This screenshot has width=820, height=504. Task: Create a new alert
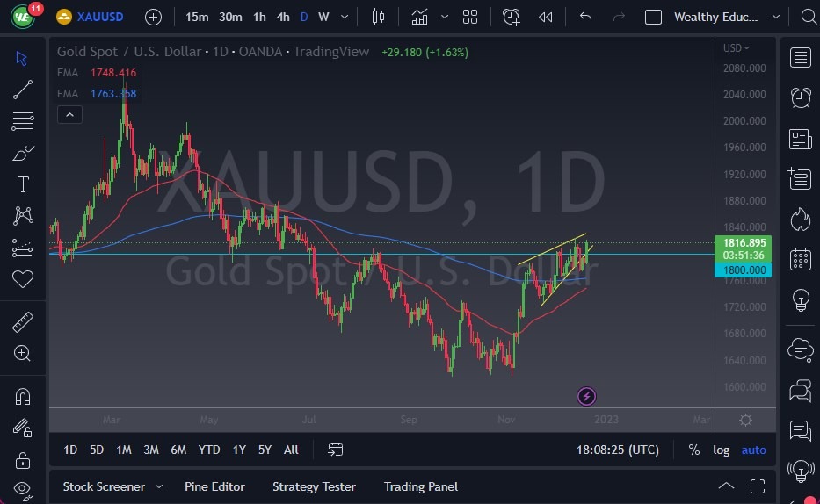click(x=511, y=18)
